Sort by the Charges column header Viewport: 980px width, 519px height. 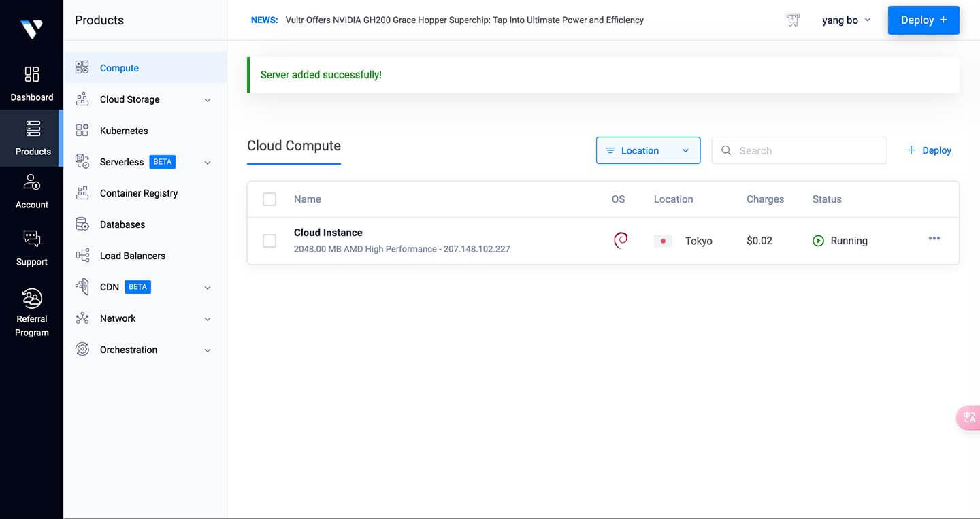765,199
